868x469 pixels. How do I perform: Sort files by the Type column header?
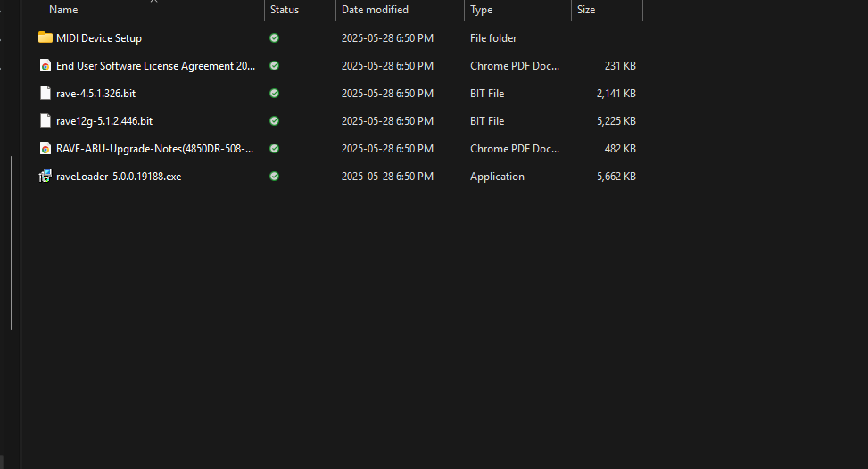pyautogui.click(x=481, y=10)
